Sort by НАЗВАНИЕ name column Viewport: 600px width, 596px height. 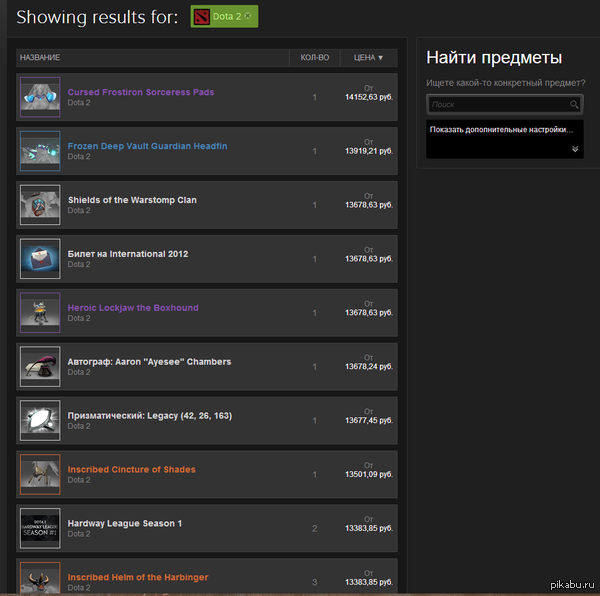pos(40,58)
